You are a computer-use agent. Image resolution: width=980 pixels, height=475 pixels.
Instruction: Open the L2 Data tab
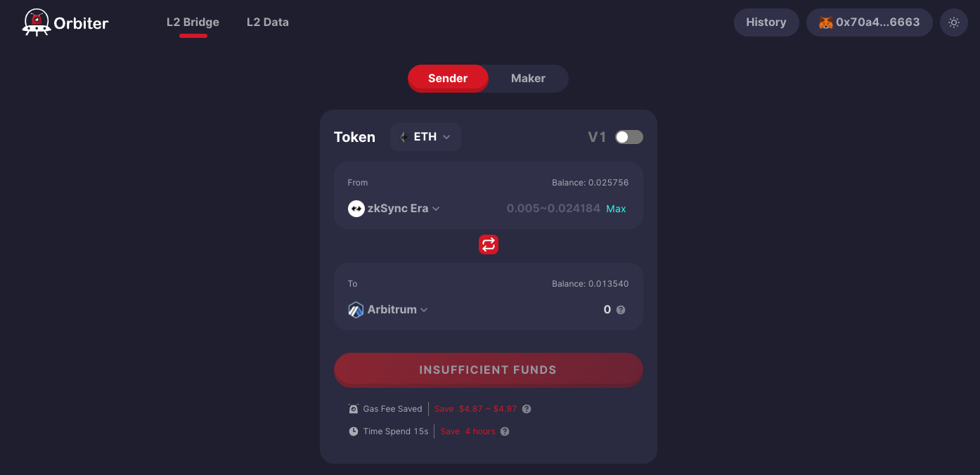(x=268, y=22)
